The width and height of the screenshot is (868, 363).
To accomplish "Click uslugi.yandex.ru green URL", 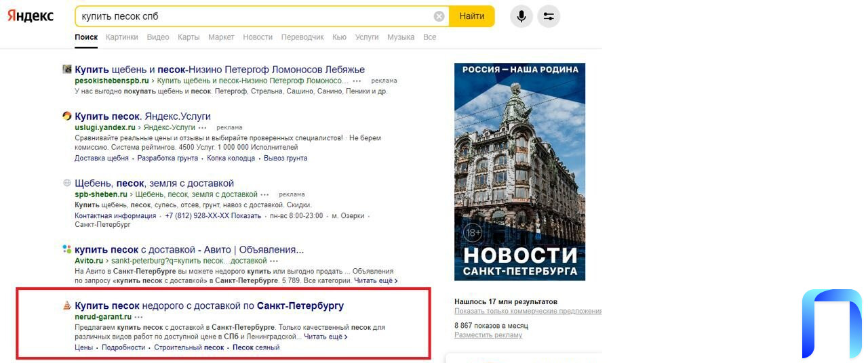I will tap(105, 127).
